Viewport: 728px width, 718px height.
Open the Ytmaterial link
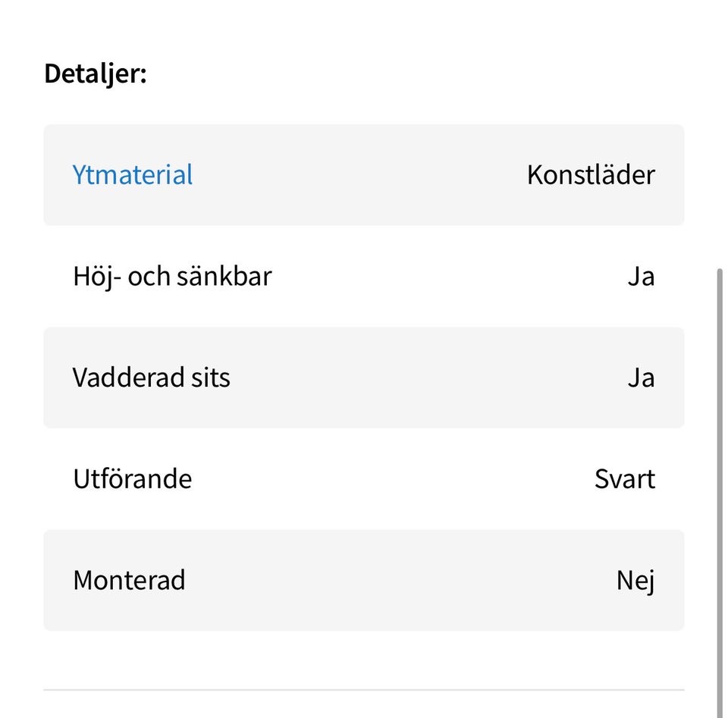[x=133, y=174]
